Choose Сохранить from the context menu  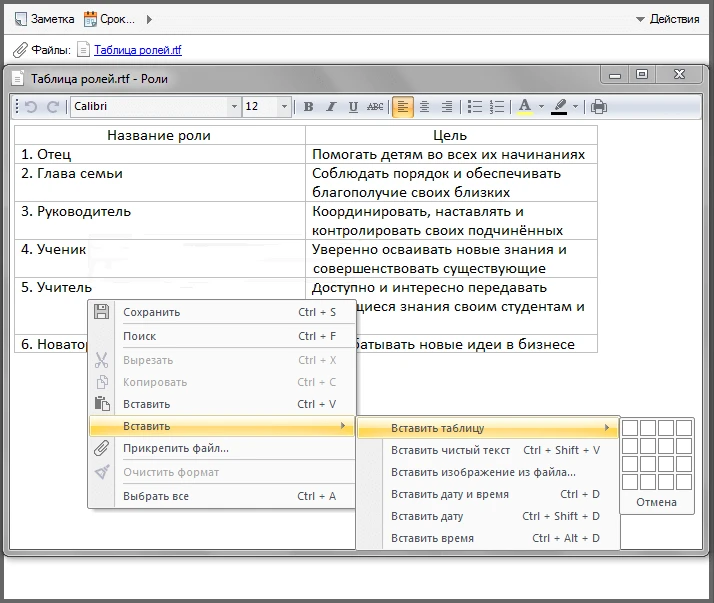(151, 312)
